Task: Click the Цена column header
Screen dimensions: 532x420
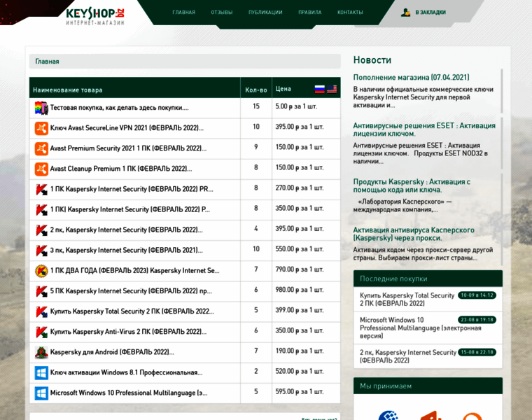Action: 283,89
